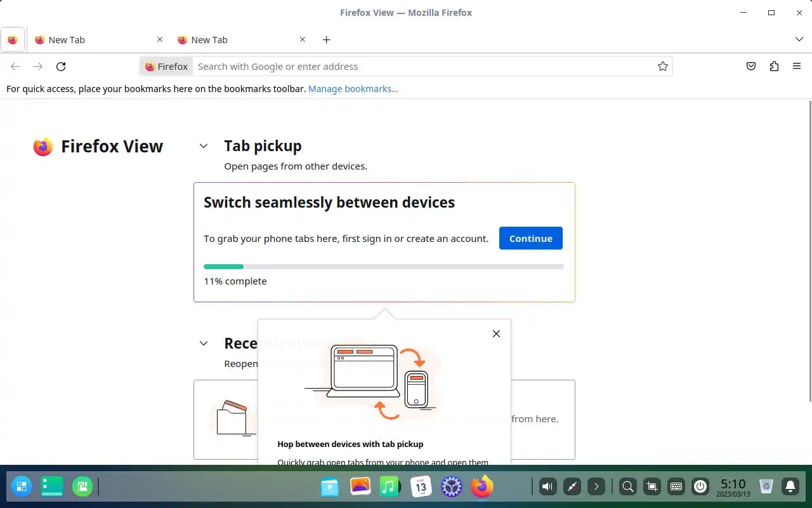Open the onscreen keyboard tray icon
The height and width of the screenshot is (508, 812).
(x=676, y=487)
